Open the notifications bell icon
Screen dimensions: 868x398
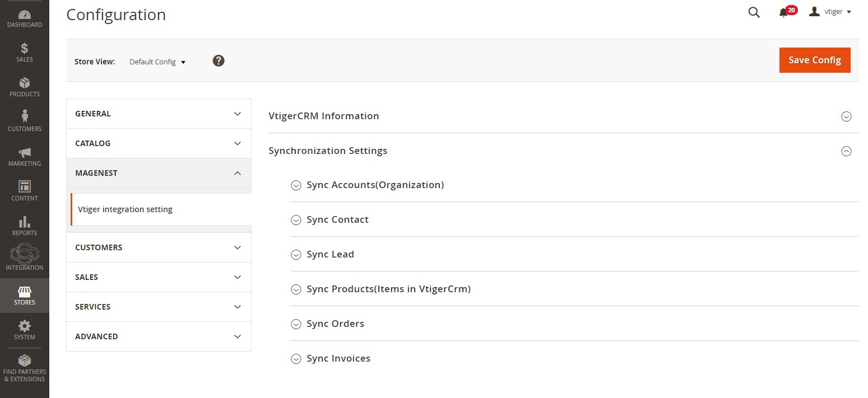783,13
